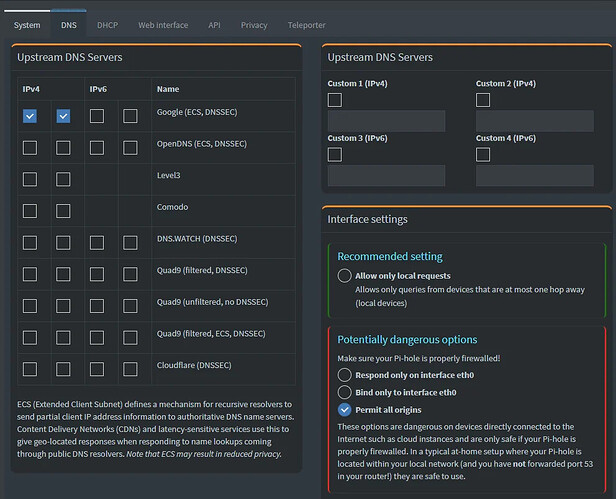Viewport: 616px width, 499px height.
Task: Open the DHCP settings tab
Action: click(x=107, y=25)
